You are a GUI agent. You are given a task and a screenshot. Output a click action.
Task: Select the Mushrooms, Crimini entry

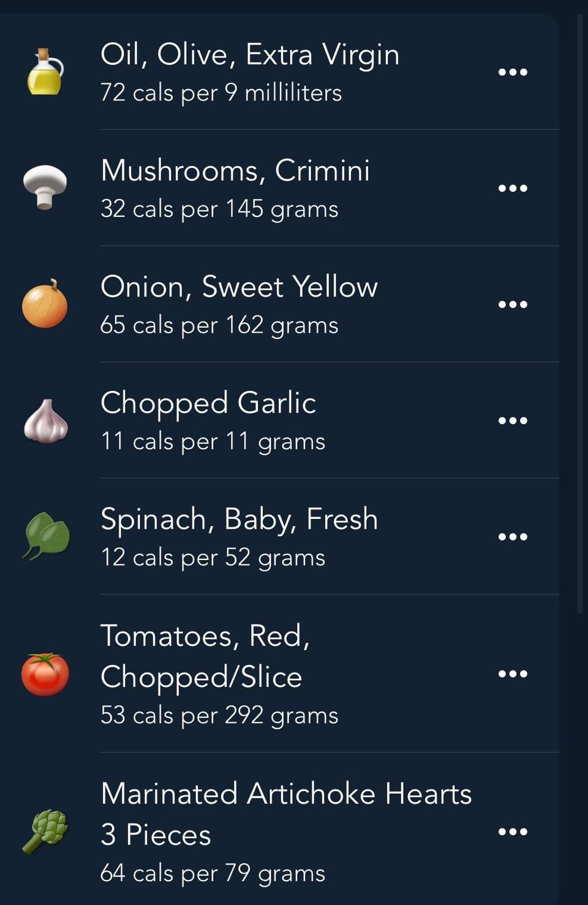pyautogui.click(x=279, y=187)
